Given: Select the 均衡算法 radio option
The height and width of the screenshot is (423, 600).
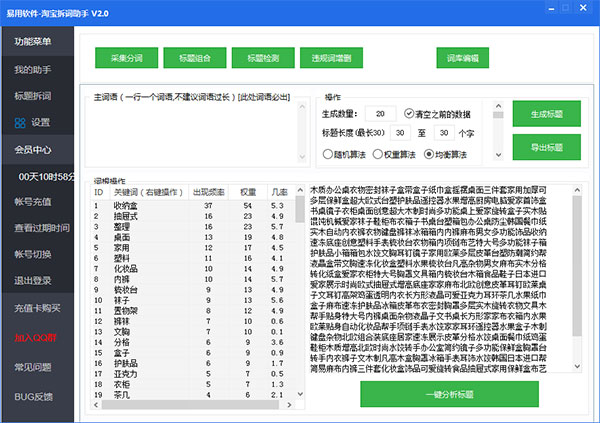Looking at the screenshot, I should click(x=429, y=154).
